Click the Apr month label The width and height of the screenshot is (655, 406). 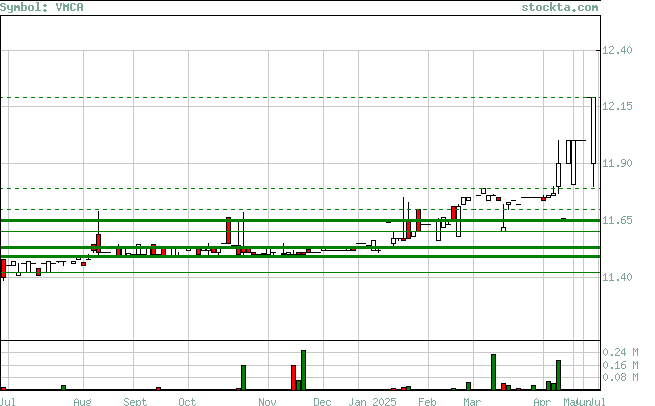(542, 402)
